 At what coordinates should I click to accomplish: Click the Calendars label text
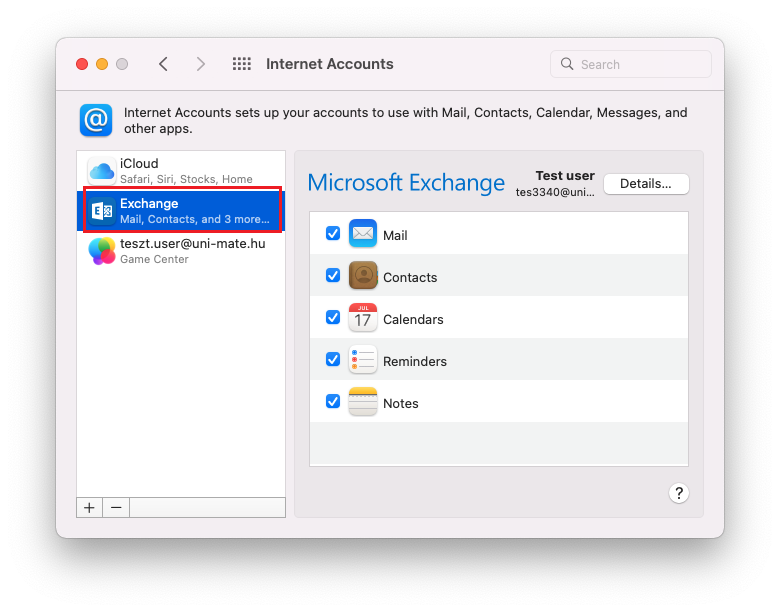pos(413,319)
